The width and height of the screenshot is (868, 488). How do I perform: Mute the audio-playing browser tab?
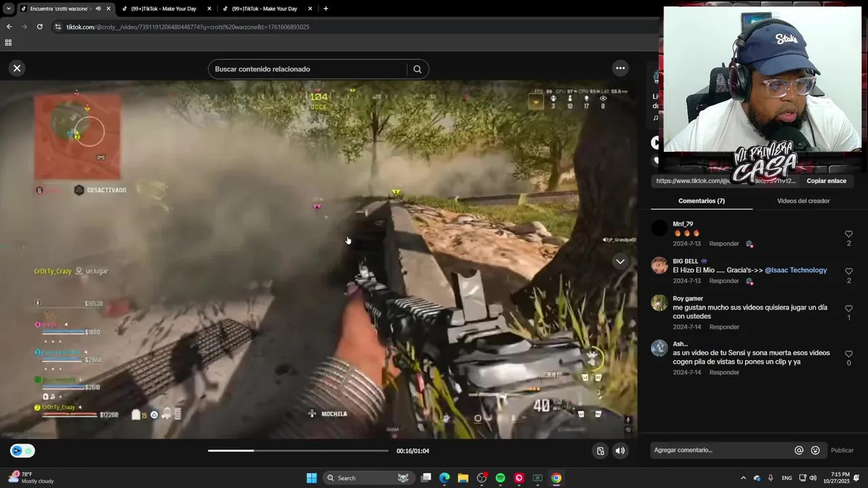[x=98, y=9]
